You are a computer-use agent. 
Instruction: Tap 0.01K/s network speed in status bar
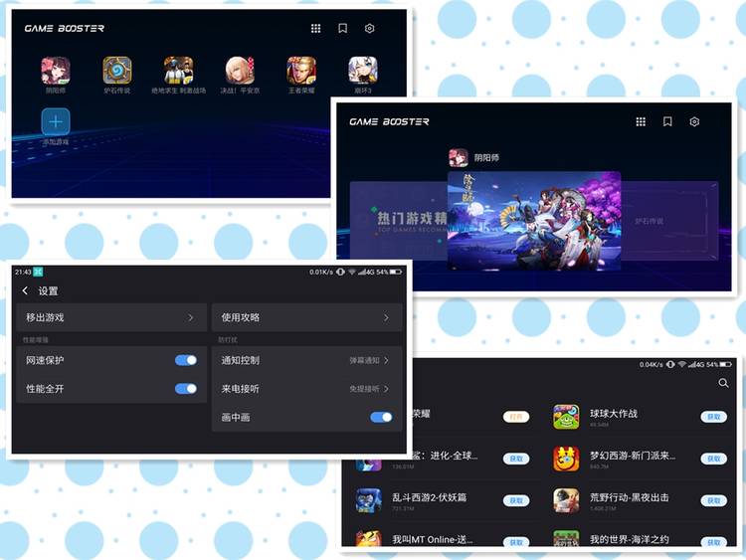tap(321, 273)
